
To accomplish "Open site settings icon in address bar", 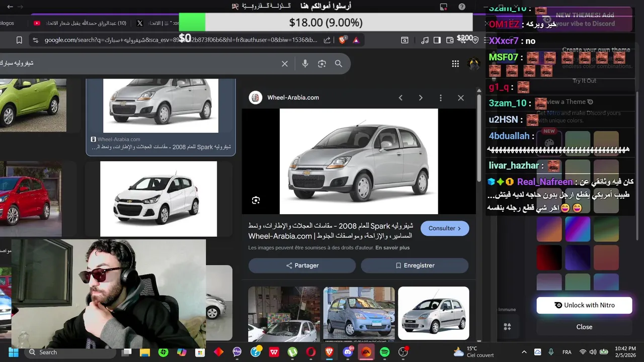I will point(35,40).
